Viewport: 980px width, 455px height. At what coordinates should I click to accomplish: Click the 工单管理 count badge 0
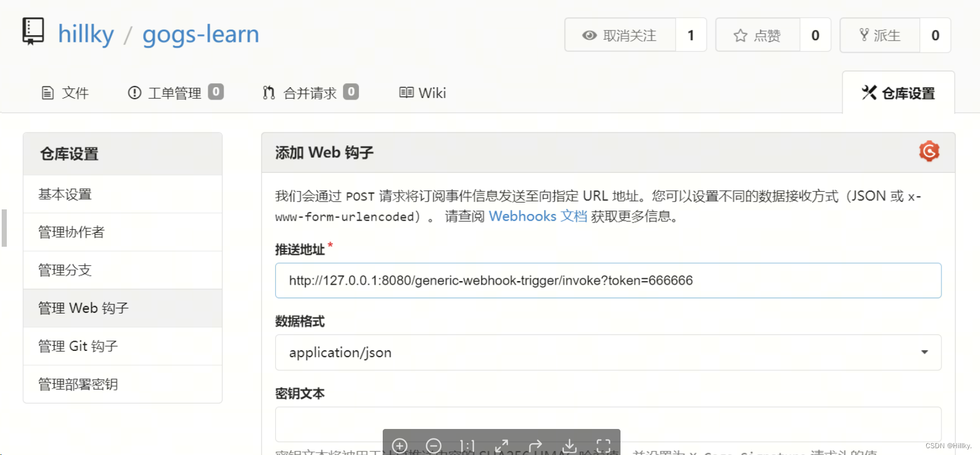tap(216, 91)
